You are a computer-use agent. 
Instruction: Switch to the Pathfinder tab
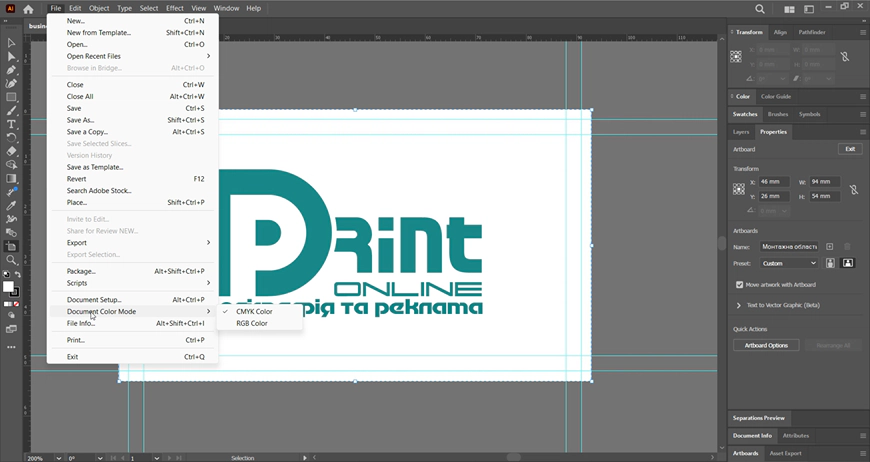812,32
